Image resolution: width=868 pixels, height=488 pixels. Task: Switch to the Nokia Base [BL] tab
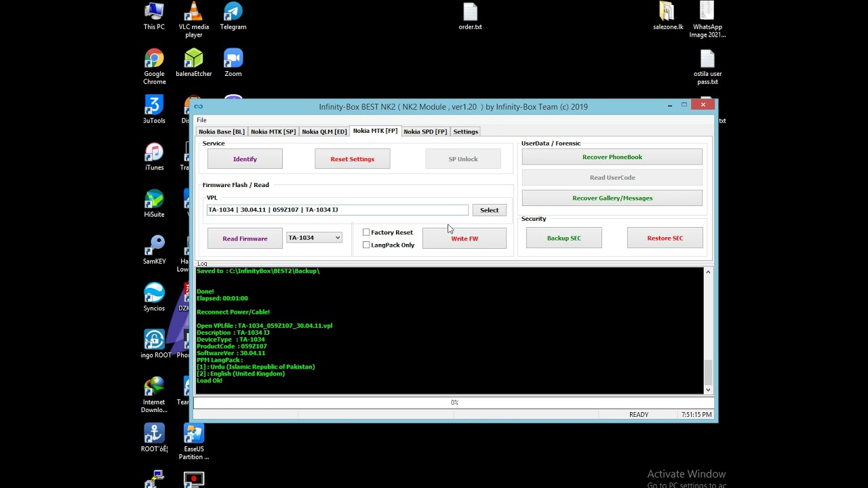tap(221, 131)
